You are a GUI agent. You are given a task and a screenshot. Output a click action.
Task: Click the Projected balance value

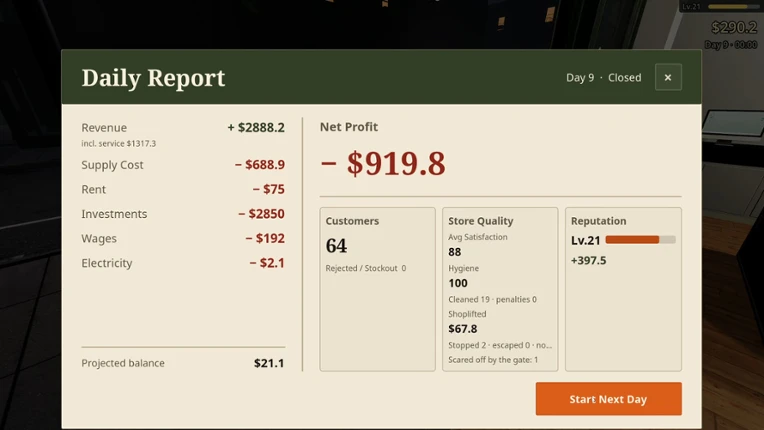click(x=269, y=363)
